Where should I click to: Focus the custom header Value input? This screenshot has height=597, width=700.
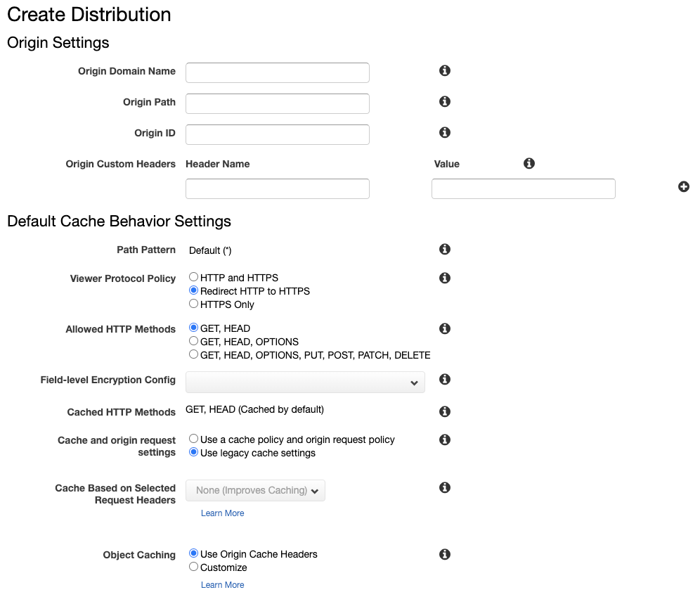coord(523,189)
